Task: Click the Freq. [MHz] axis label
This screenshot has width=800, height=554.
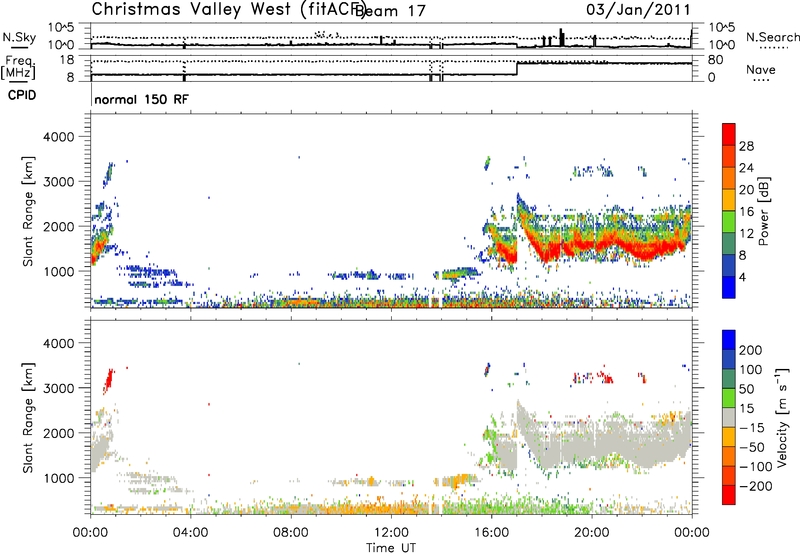Action: pos(18,67)
